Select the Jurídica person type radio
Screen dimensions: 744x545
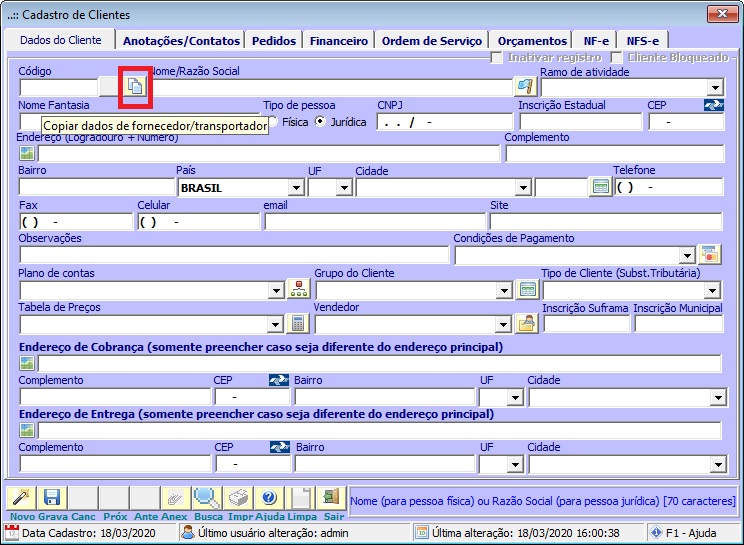tap(320, 122)
